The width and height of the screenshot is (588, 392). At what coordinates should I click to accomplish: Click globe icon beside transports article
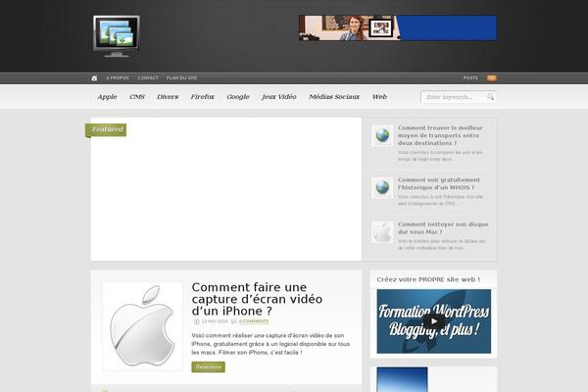[x=382, y=135]
